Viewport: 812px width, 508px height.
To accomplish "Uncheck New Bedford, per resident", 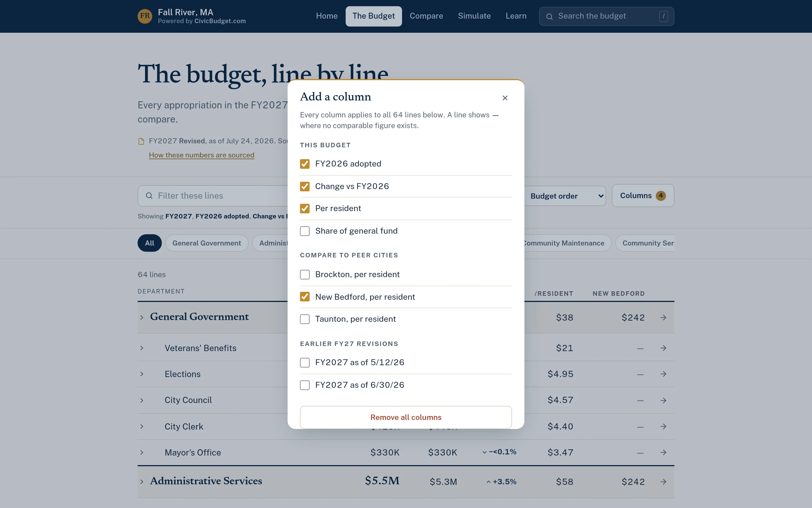I will (305, 297).
